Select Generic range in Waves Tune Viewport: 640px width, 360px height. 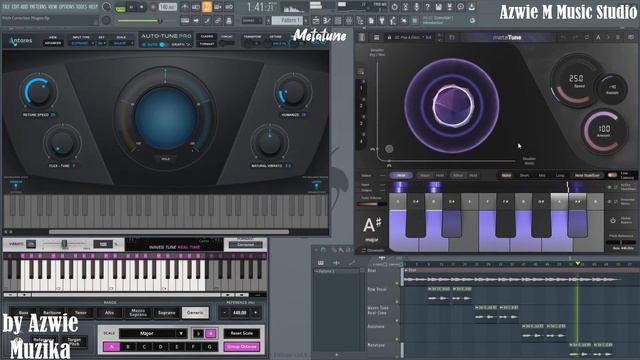(195, 313)
